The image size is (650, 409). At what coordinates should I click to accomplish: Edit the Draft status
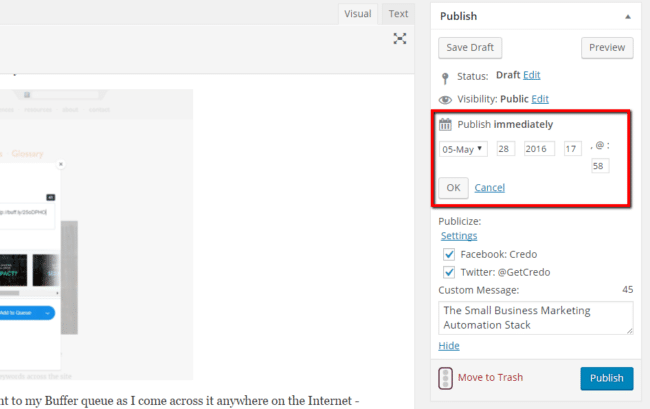(x=531, y=75)
